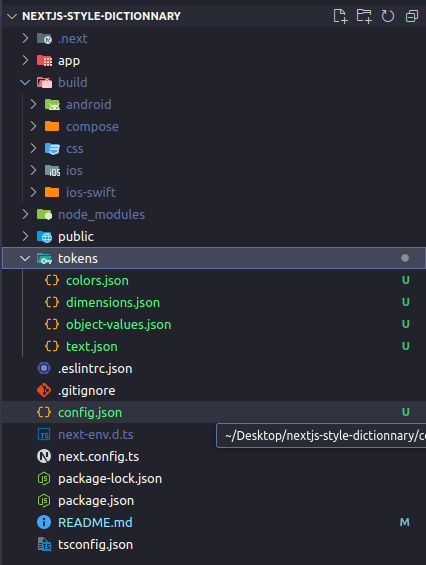This screenshot has width=426, height=565.
Task: Click the icon beside tsconfig.json
Action: click(44, 544)
